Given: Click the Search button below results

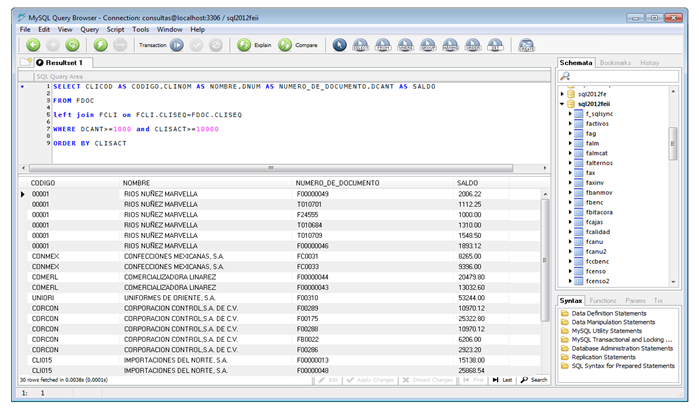Looking at the screenshot, I should click(x=534, y=380).
